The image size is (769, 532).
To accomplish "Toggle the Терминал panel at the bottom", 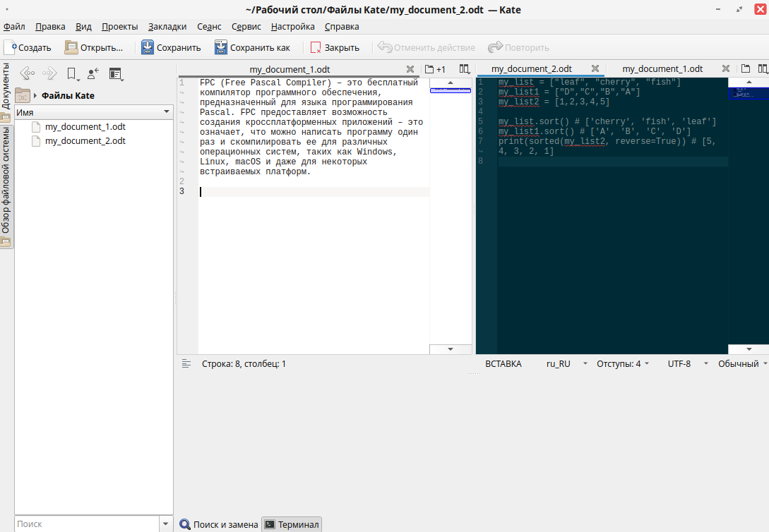I will tap(292, 524).
